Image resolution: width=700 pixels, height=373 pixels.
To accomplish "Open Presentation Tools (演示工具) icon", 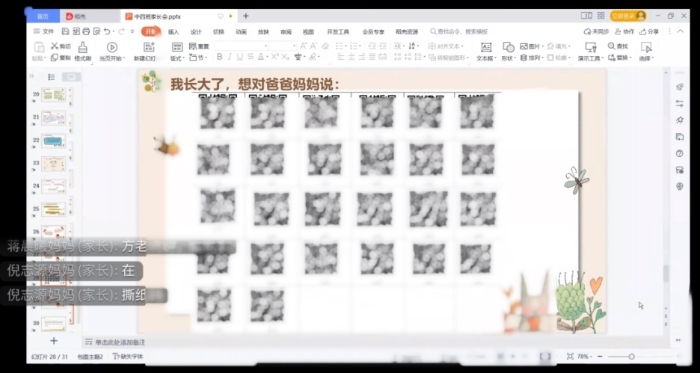I will click(590, 47).
